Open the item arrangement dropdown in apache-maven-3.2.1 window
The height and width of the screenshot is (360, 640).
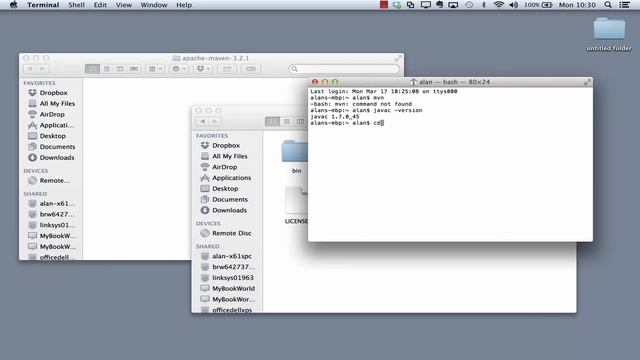155,69
